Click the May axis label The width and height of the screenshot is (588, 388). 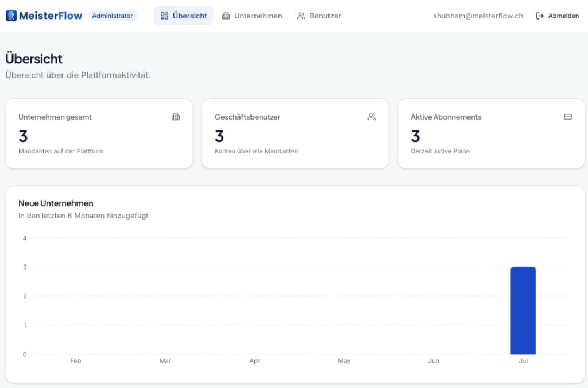point(344,361)
